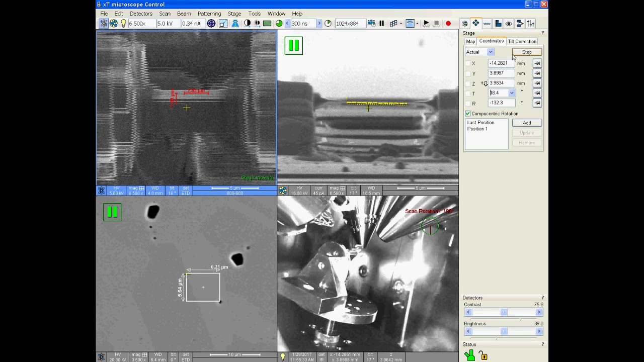Click the Contrast slider thumb
Viewport: 644px width, 362px height.
[504, 312]
